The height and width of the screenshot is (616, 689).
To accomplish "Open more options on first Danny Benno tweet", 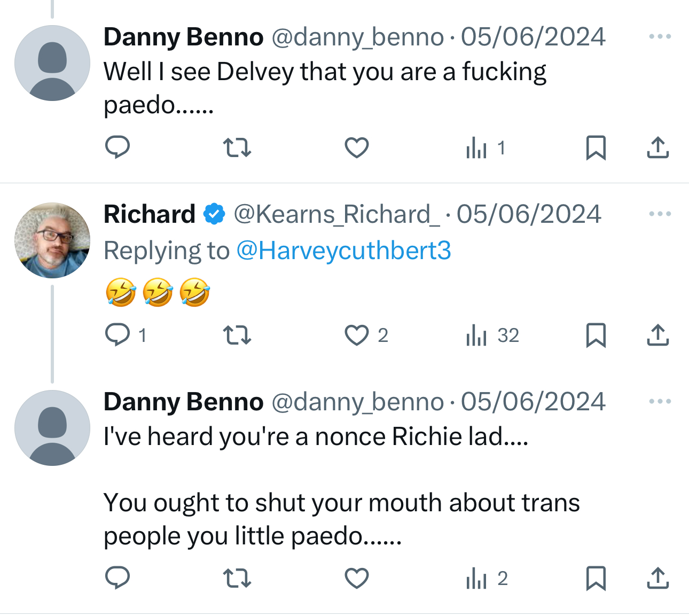I will (660, 36).
